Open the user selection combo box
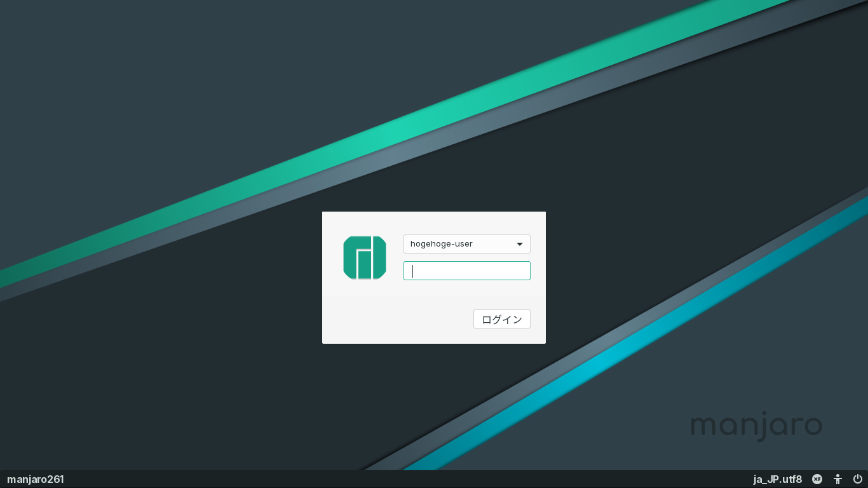The image size is (868, 488). click(467, 244)
